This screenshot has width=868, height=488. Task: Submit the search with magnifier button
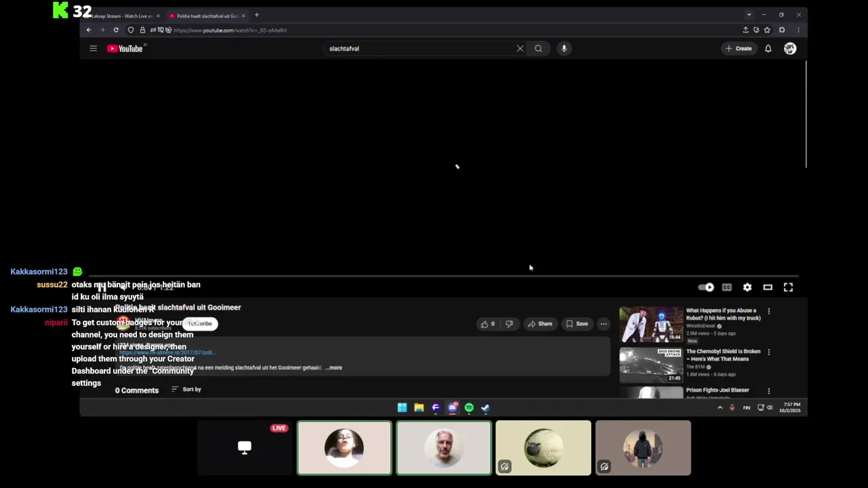[x=538, y=48]
